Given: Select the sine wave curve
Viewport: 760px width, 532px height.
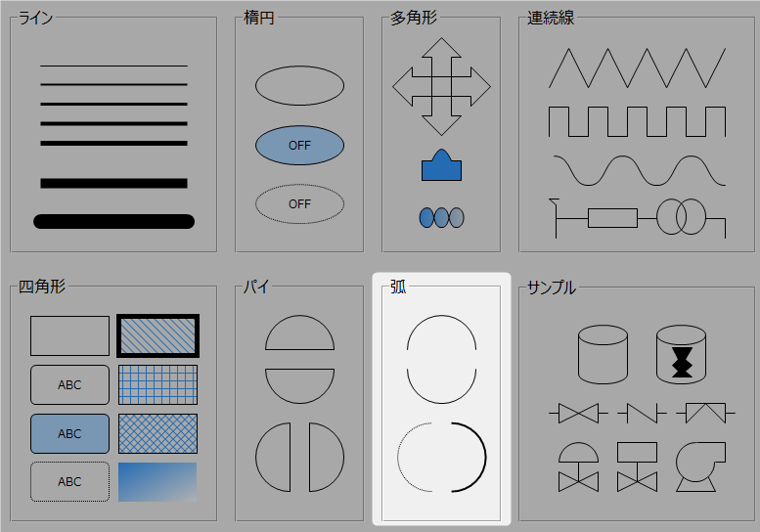Looking at the screenshot, I should [x=637, y=170].
